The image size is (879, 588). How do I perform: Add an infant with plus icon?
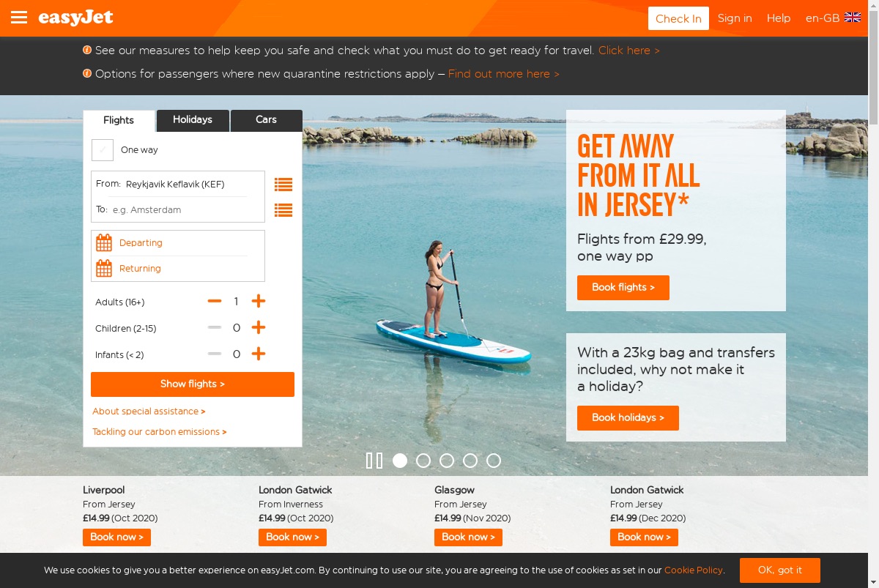(x=258, y=354)
